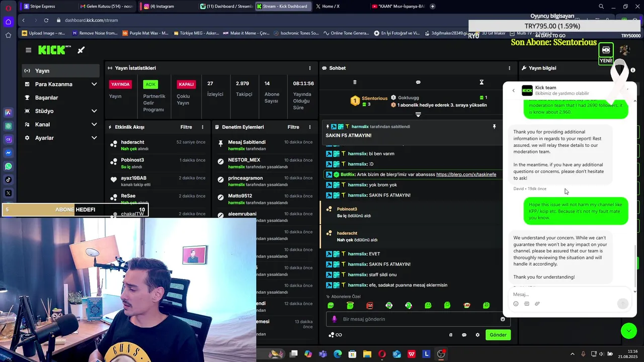
Task: Toggle the YAYINDA stream status badge
Action: [x=120, y=84]
